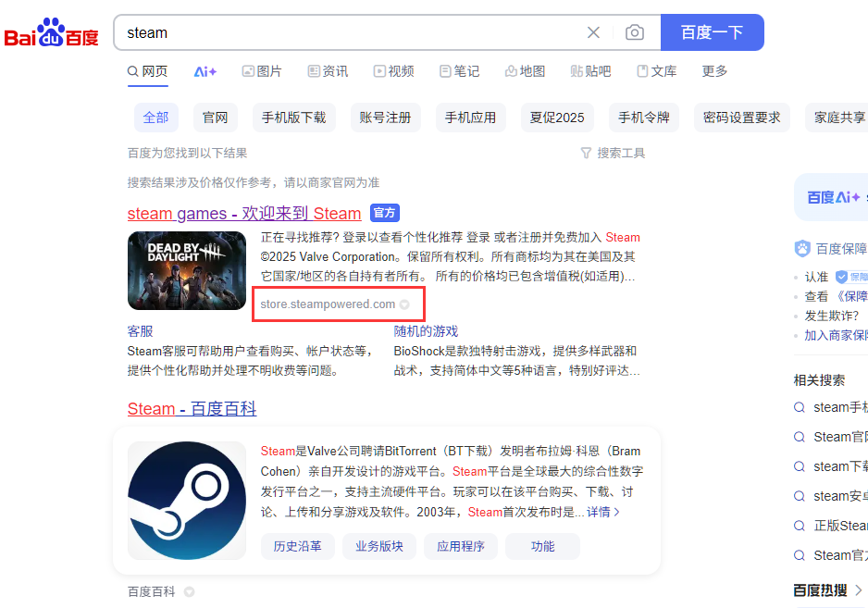Select the 网页 tab

(x=147, y=71)
